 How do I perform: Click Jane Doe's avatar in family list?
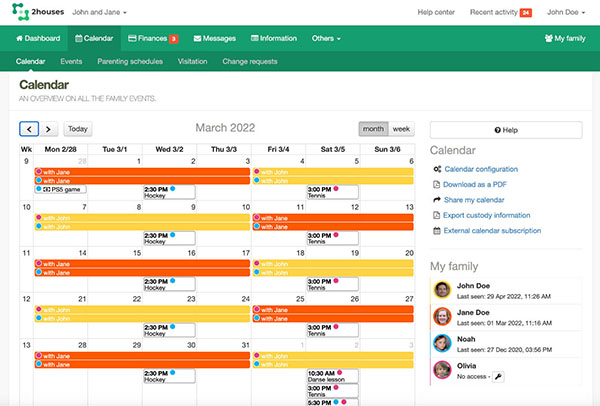(441, 317)
